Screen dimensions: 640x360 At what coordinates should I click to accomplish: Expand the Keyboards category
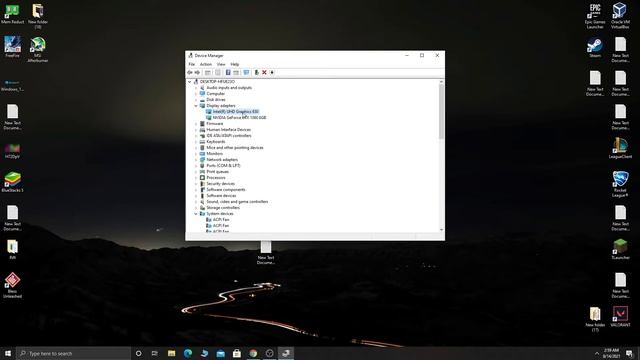point(196,142)
